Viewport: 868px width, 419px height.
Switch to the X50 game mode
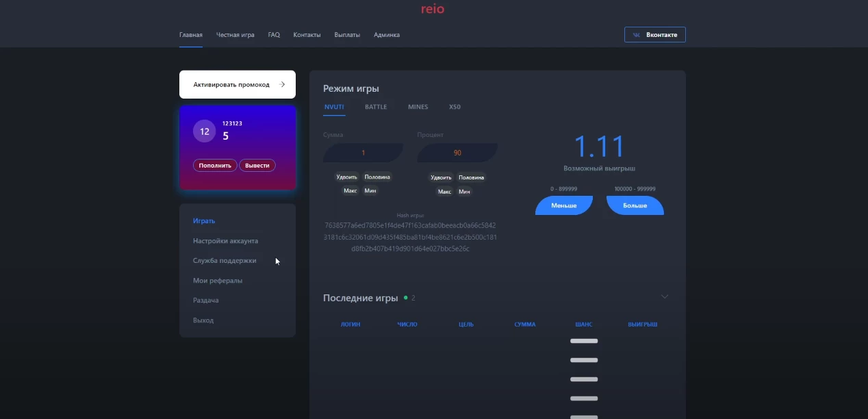coord(455,107)
